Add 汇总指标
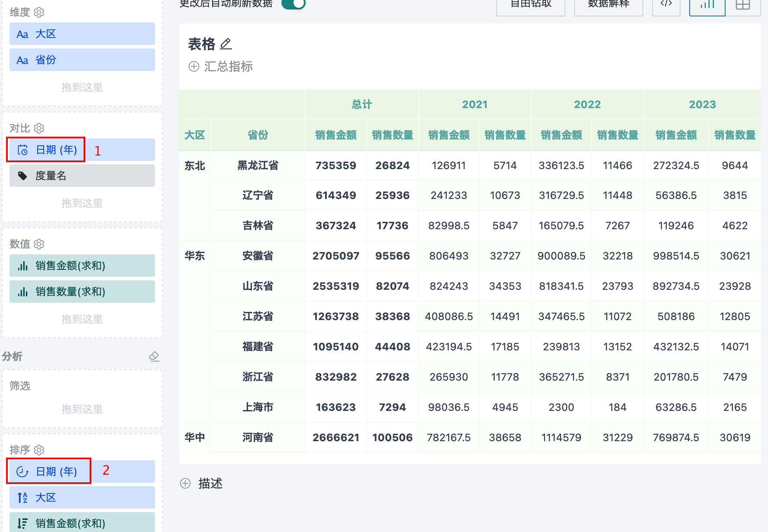 click(x=221, y=66)
